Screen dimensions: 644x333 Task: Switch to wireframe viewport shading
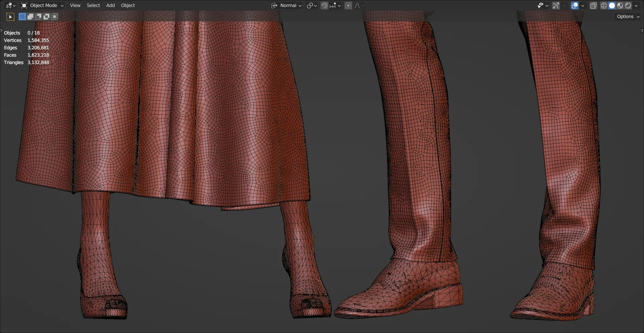pyautogui.click(x=604, y=5)
